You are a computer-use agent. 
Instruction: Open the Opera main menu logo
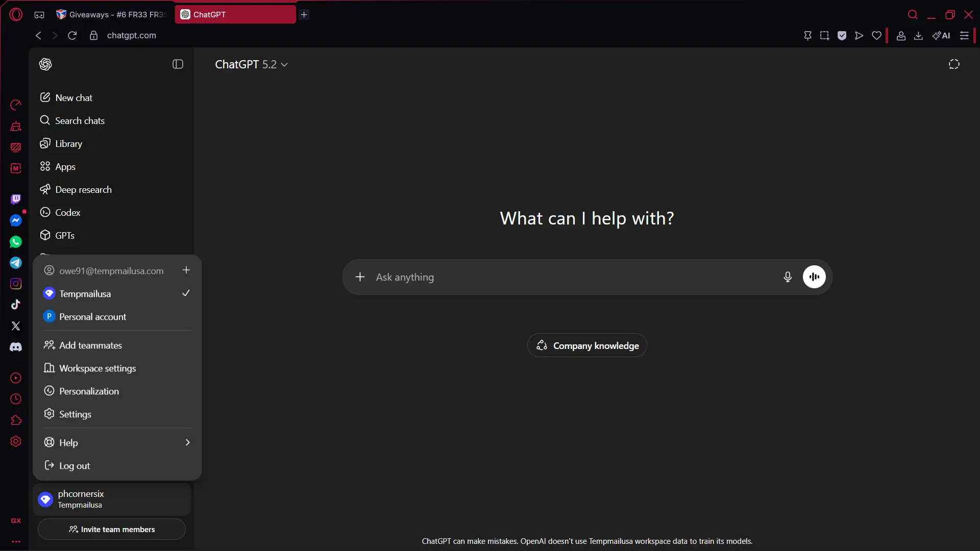coord(16,14)
